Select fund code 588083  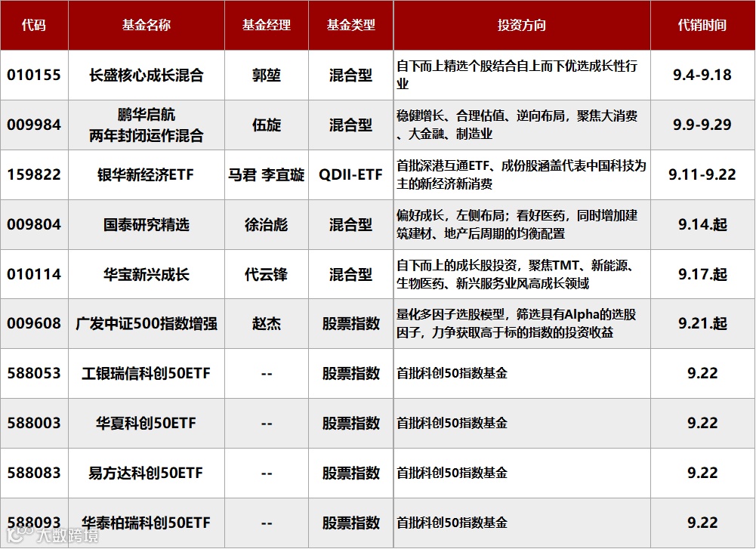(x=34, y=473)
